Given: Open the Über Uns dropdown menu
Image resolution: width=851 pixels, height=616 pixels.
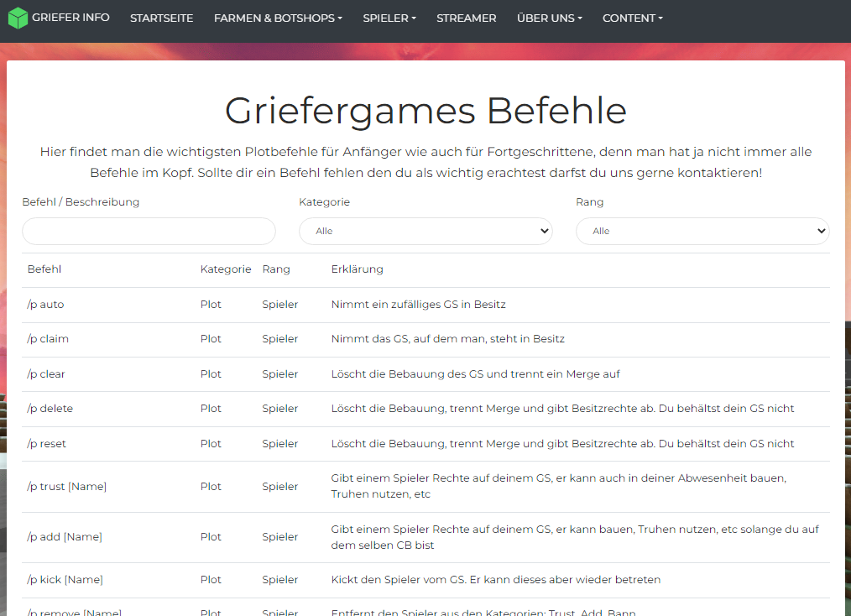Looking at the screenshot, I should coord(549,18).
